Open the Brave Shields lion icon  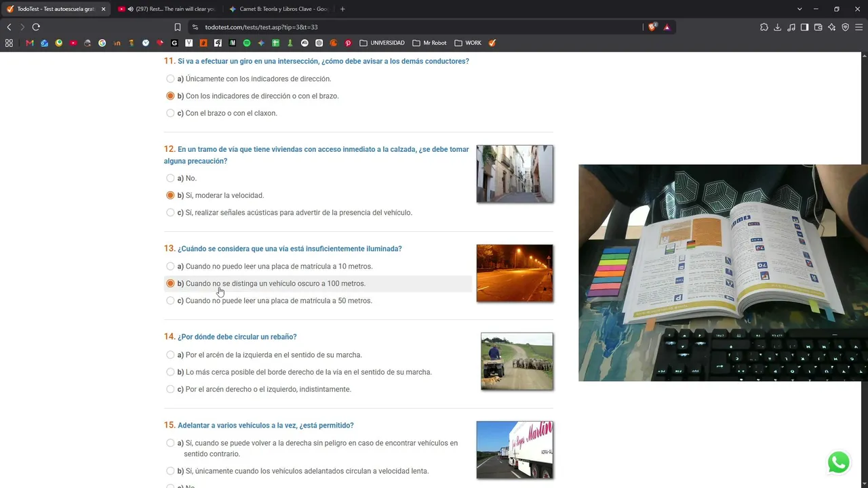[652, 27]
